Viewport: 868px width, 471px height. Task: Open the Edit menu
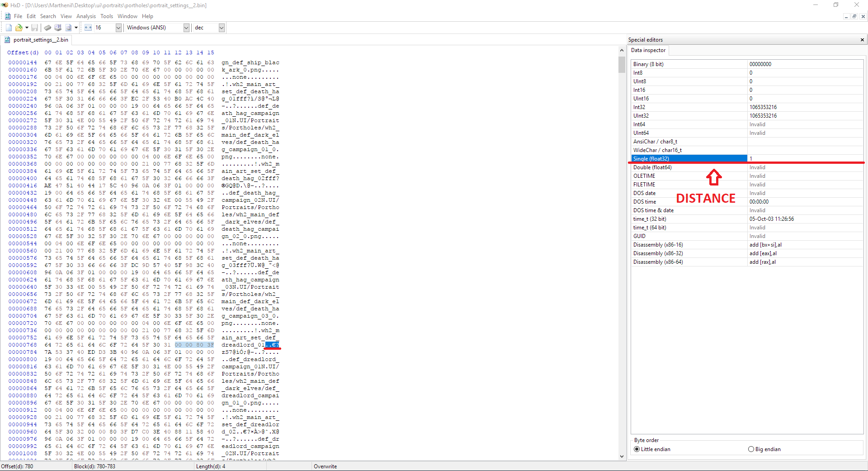click(31, 16)
